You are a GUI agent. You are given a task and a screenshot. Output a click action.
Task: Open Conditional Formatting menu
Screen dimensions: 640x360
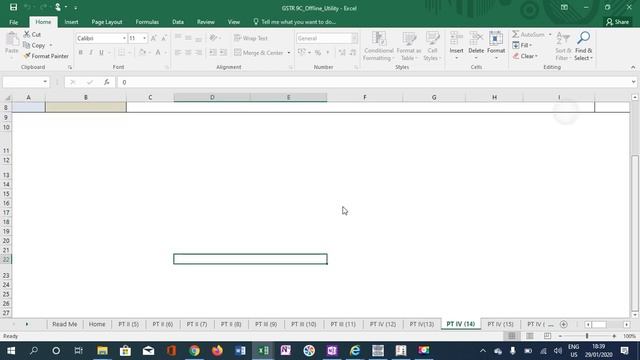(x=378, y=46)
